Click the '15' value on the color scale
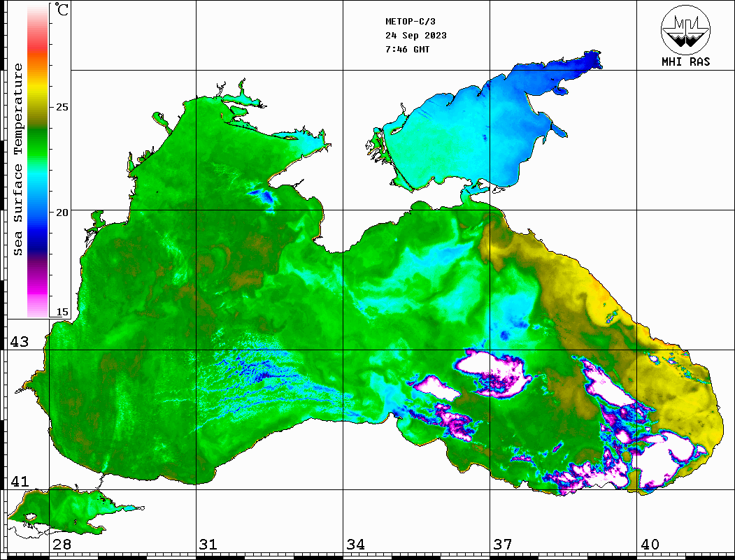735x560 pixels. [62, 312]
